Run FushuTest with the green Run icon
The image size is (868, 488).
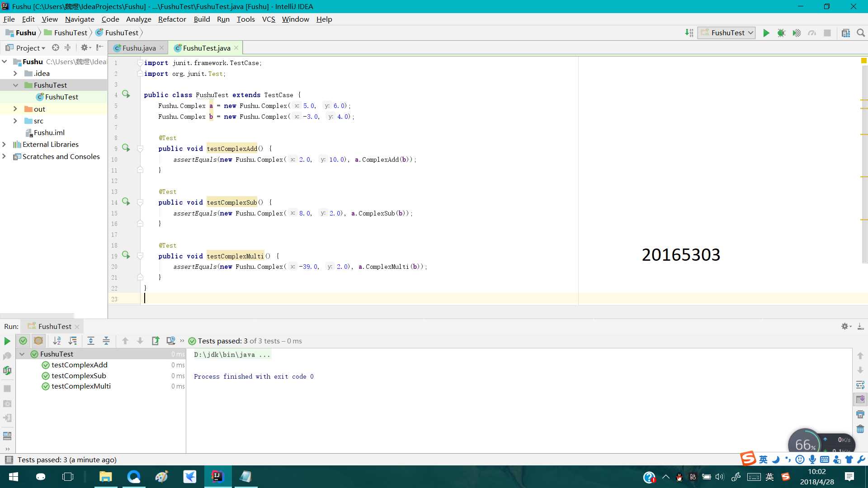[x=766, y=33]
